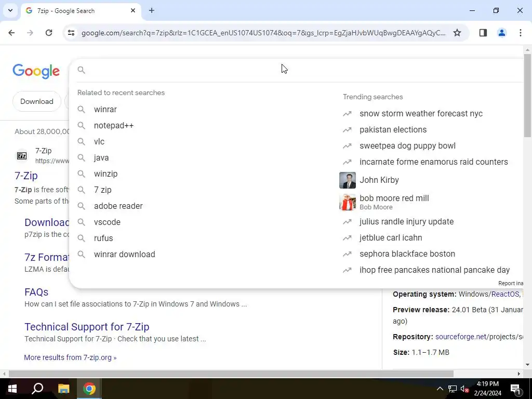Select the notepad++ suggestion
The height and width of the screenshot is (399, 532).
point(114,126)
